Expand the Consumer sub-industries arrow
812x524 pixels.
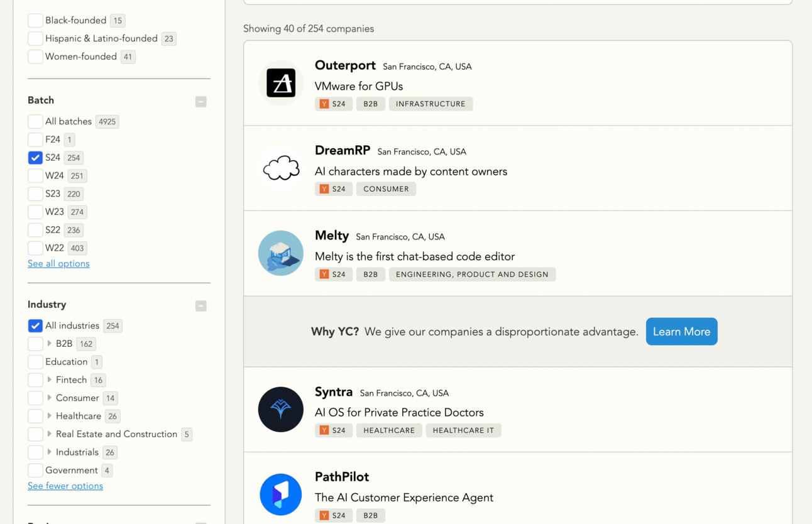pyautogui.click(x=49, y=398)
